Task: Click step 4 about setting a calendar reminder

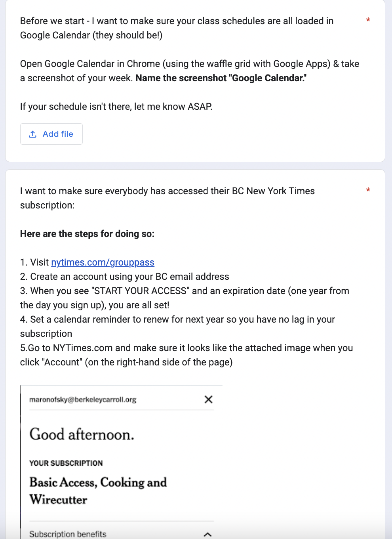Action: click(177, 319)
